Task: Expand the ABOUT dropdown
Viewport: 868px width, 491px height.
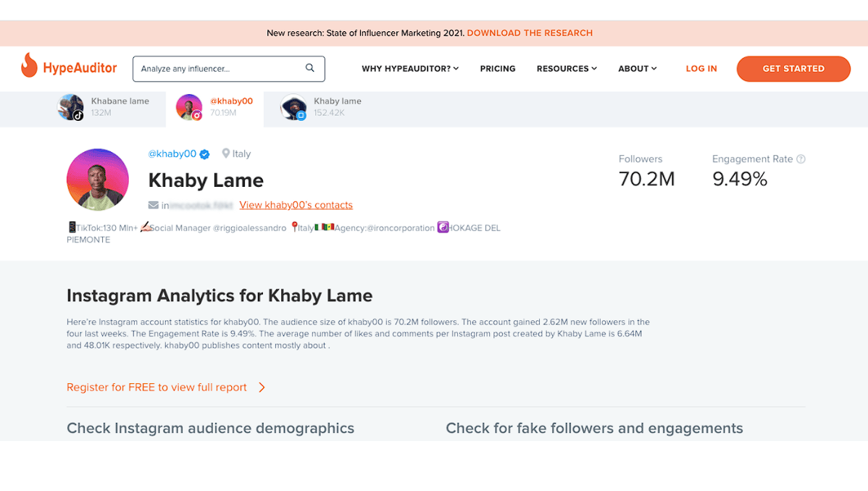Action: click(637, 68)
